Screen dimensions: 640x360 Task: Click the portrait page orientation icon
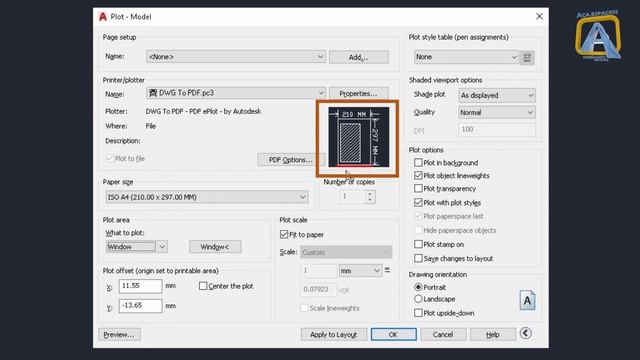[527, 300]
